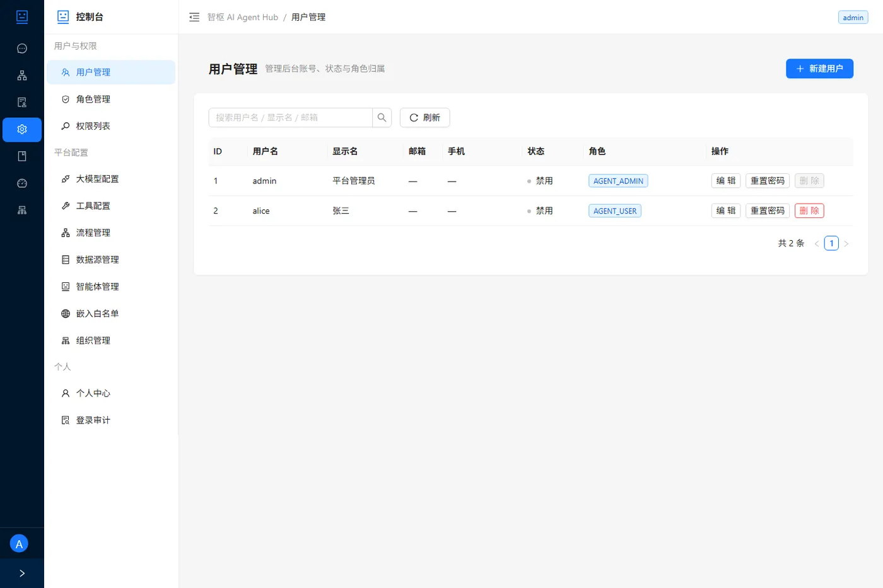Select page 1 in pagination
Image resolution: width=883 pixels, height=588 pixels.
(831, 243)
